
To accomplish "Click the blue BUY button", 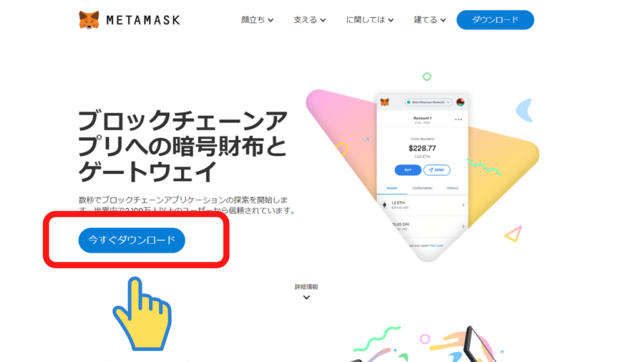I will [408, 170].
